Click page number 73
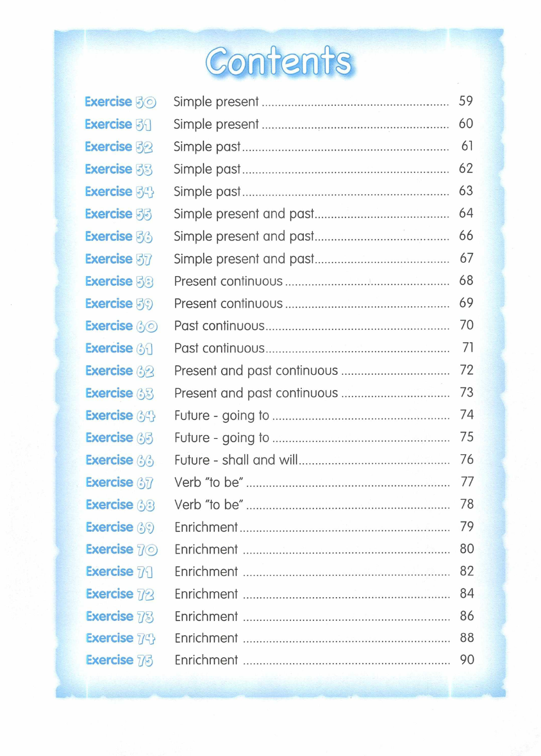 pos(467,393)
